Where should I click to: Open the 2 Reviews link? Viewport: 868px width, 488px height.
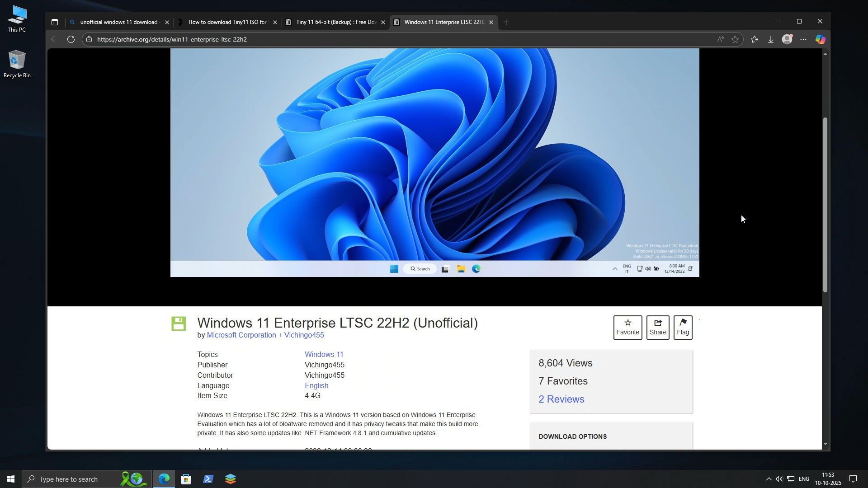pyautogui.click(x=561, y=399)
